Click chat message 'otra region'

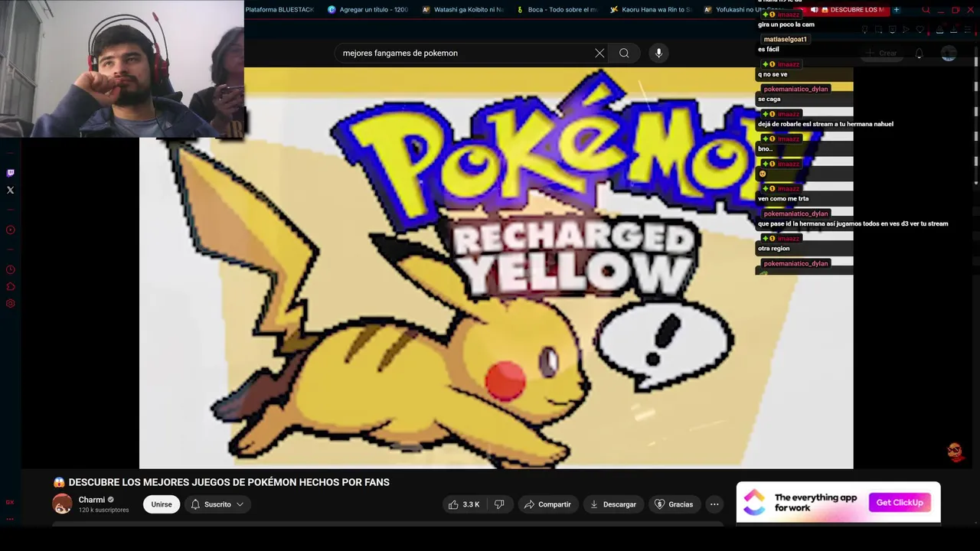coord(773,248)
